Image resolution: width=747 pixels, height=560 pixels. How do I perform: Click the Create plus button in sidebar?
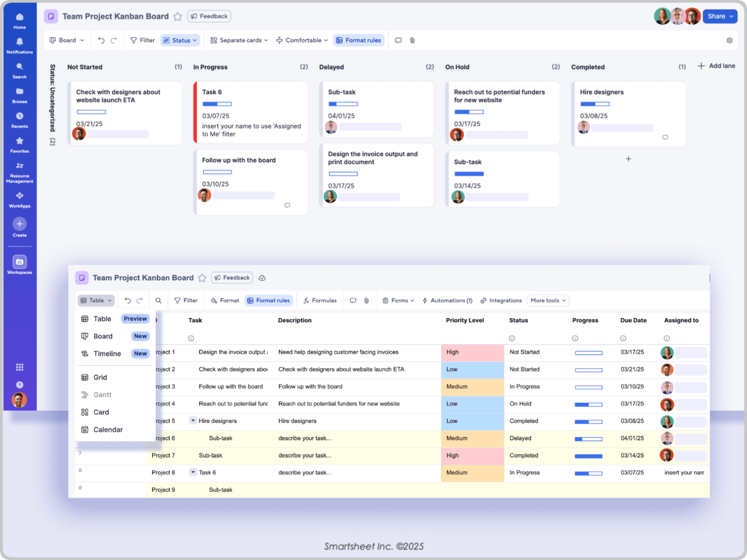tap(20, 224)
